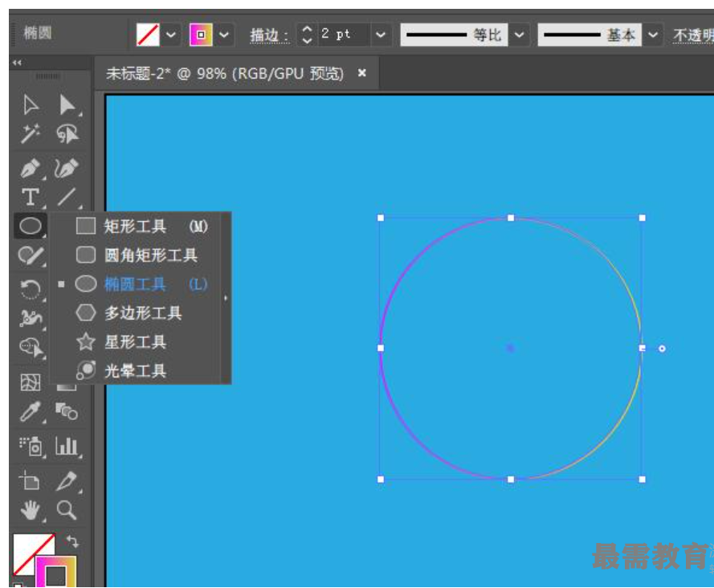This screenshot has width=714, height=588.
Task: Collapse the tools panel double-arrow
Action: pyautogui.click(x=18, y=63)
